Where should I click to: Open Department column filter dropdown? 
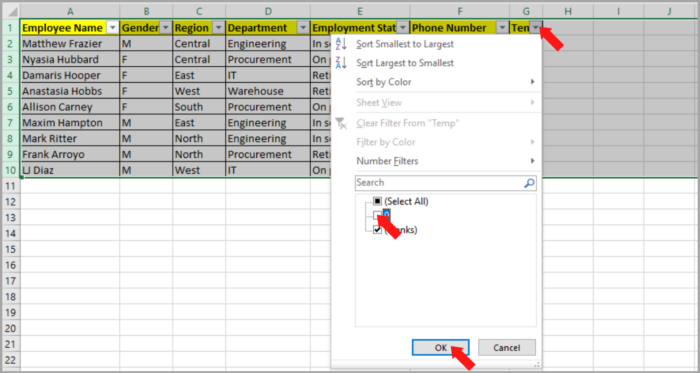click(x=304, y=28)
